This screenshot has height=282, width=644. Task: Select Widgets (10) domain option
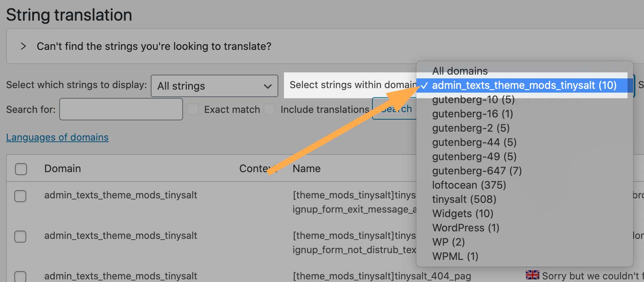click(462, 213)
